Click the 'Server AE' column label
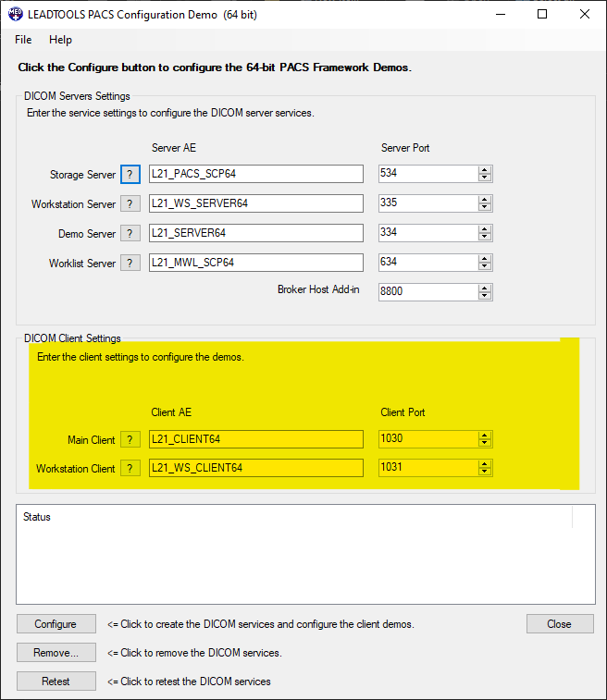Screen dimensions: 607x700 [x=174, y=148]
